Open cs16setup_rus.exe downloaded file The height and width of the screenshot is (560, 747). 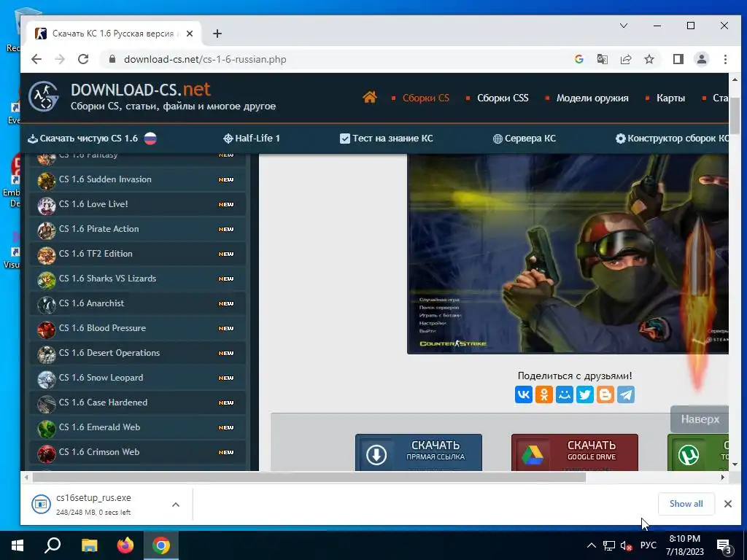[x=93, y=504]
